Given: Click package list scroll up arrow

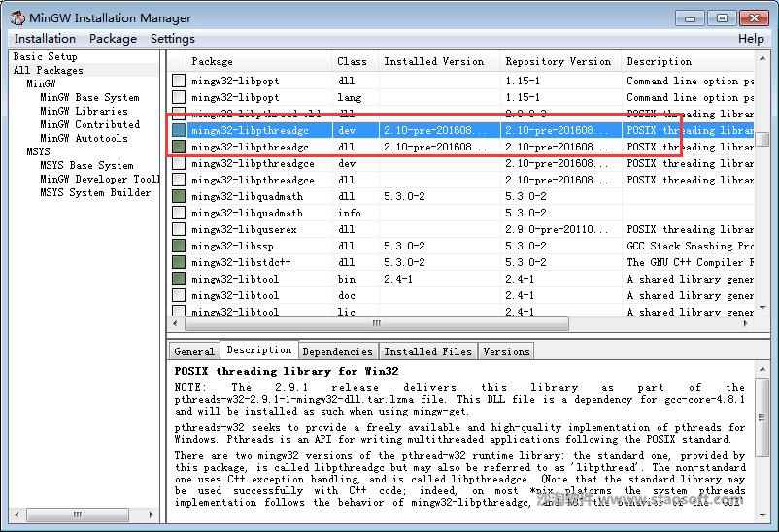Looking at the screenshot, I should [x=762, y=58].
